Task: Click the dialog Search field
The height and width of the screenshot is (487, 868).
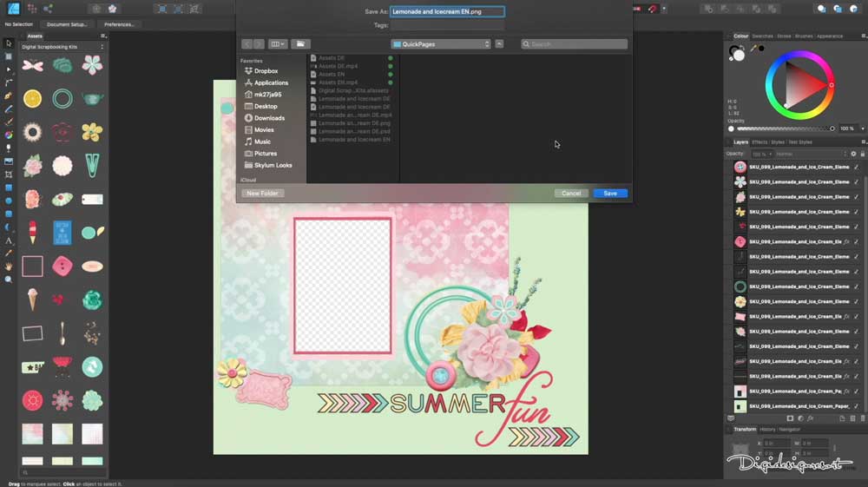Action: coord(574,43)
